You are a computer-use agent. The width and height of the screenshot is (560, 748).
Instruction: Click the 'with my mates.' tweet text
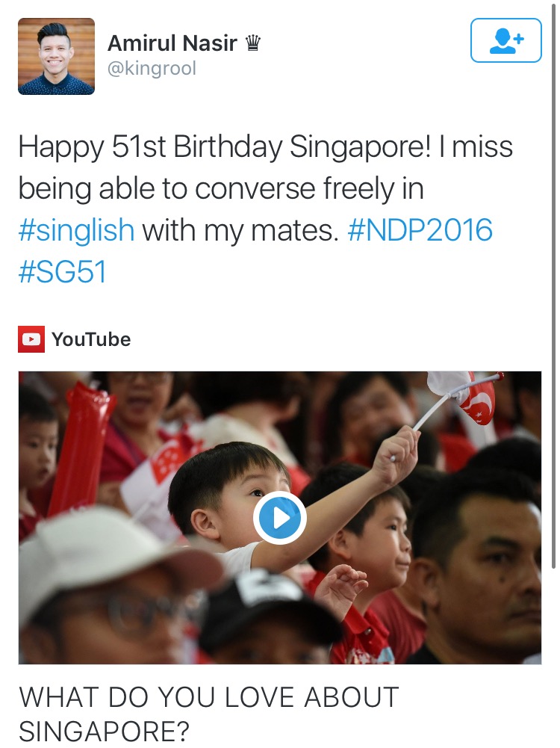click(x=240, y=230)
